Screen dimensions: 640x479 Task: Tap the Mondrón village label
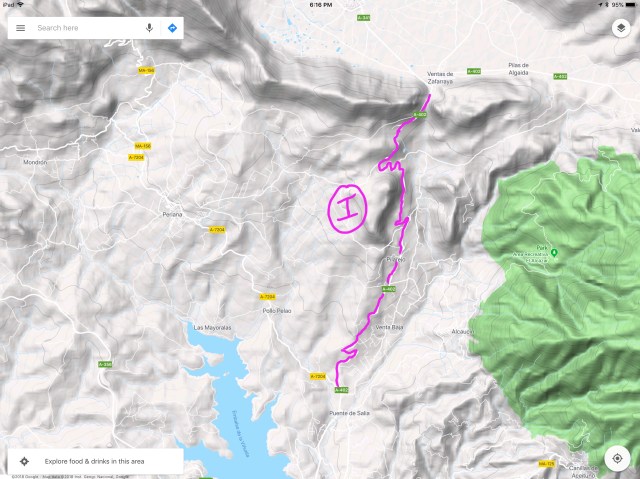(x=35, y=162)
